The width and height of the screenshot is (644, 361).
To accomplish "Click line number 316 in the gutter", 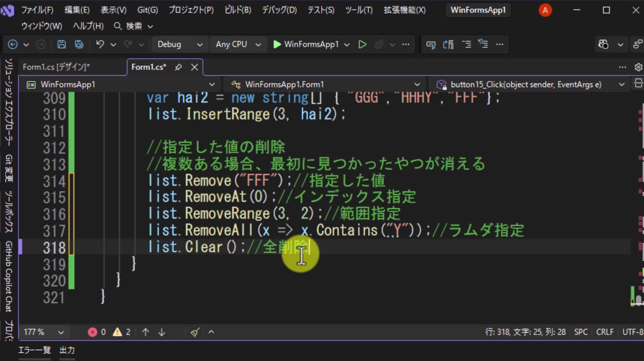I will click(54, 214).
